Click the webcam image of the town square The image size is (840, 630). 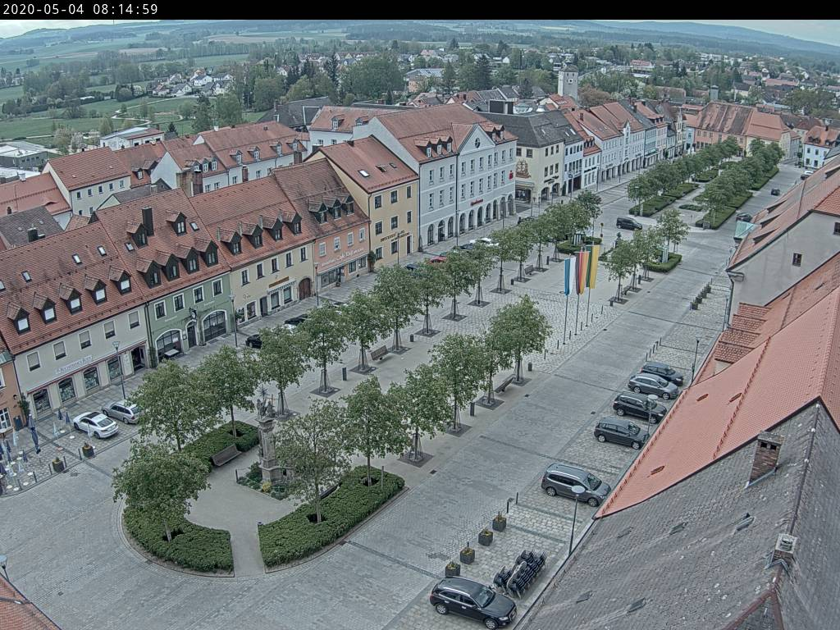[420, 325]
